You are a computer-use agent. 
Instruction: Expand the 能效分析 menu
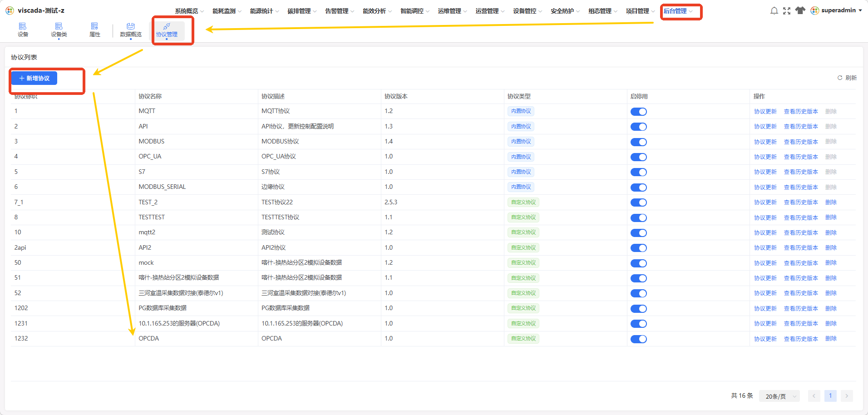click(377, 11)
